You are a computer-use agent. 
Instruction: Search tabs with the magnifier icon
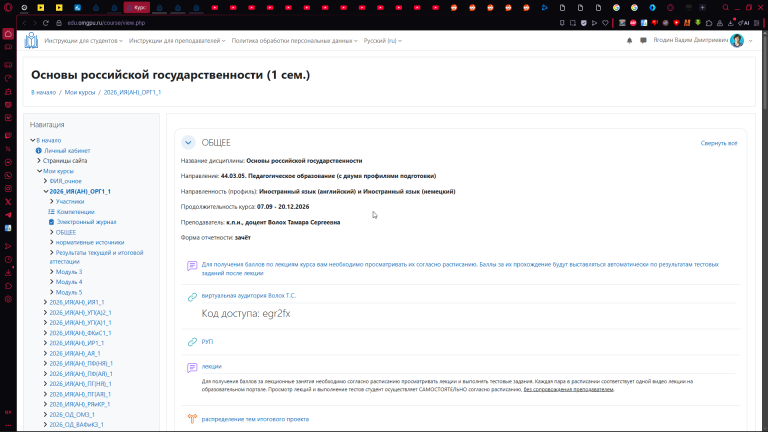coord(725,8)
